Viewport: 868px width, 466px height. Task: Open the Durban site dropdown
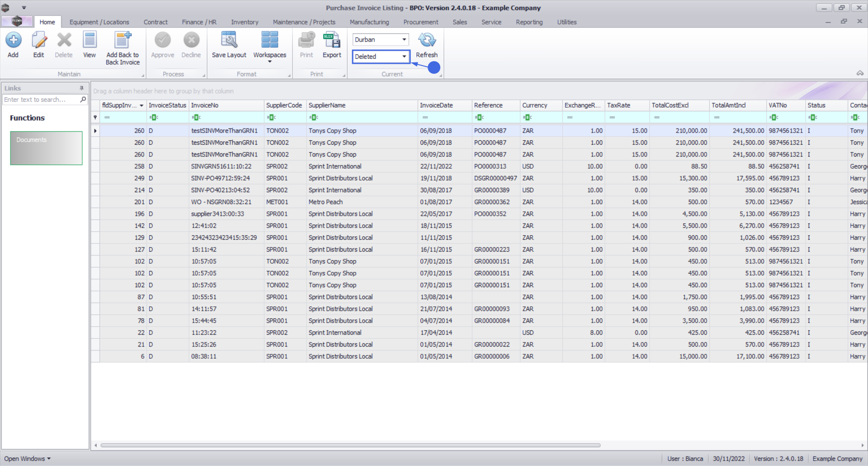(x=404, y=40)
